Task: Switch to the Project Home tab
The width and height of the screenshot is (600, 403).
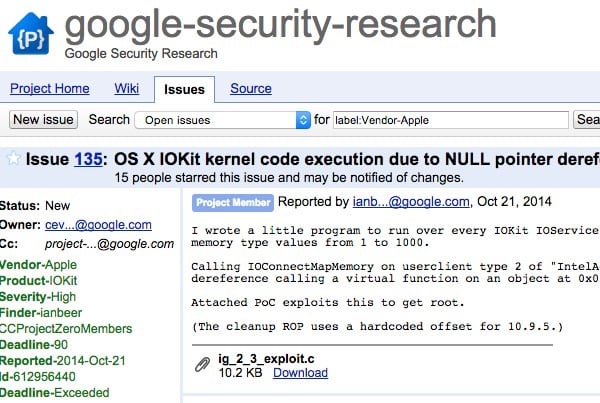Action: click(x=49, y=89)
